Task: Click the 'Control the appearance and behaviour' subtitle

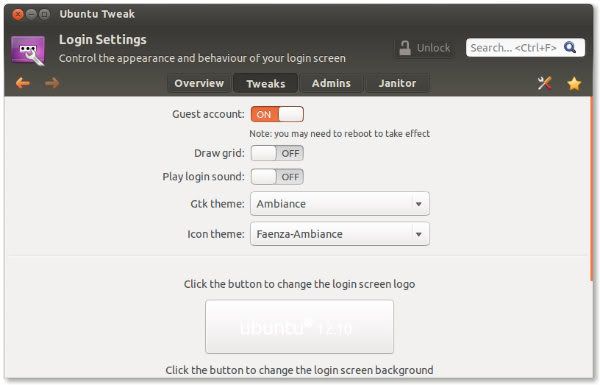Action: click(x=202, y=58)
